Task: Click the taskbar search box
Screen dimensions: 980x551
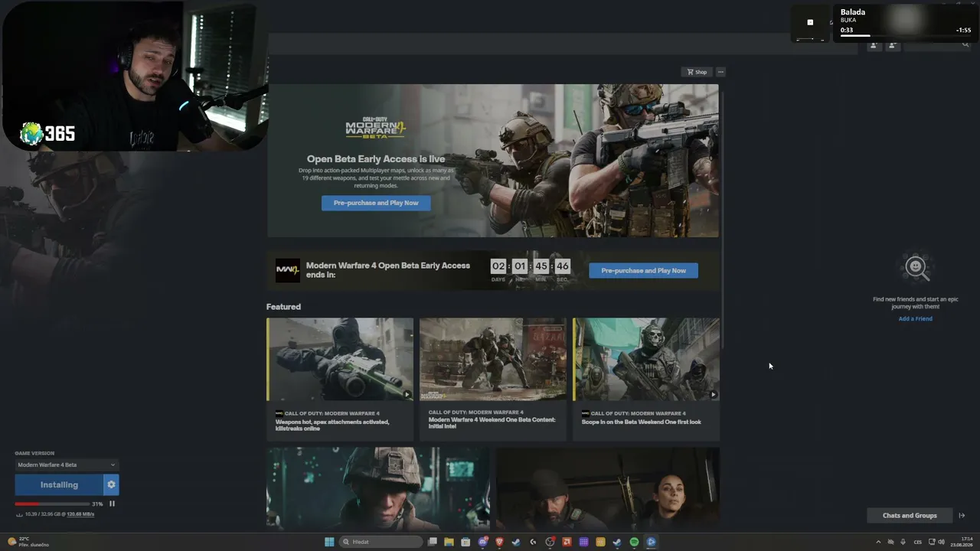Action: 381,542
